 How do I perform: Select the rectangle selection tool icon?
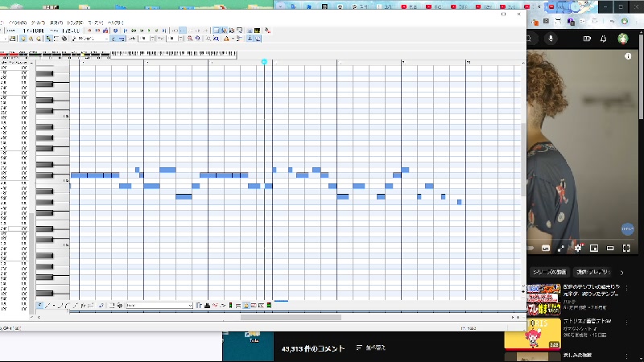pyautogui.click(x=56, y=39)
